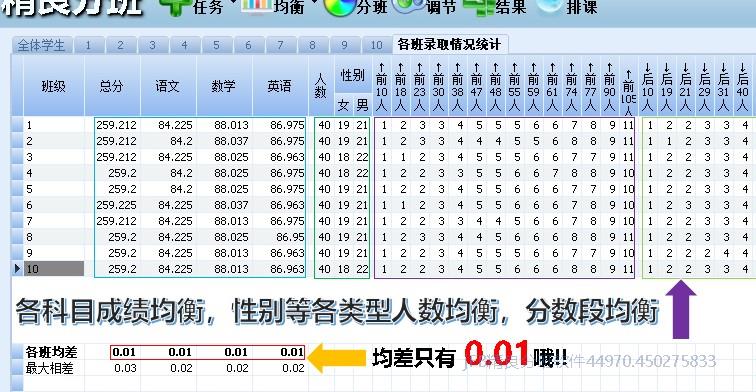
Task: Click 语文 value 84.2 in class 2
Action: click(x=181, y=141)
